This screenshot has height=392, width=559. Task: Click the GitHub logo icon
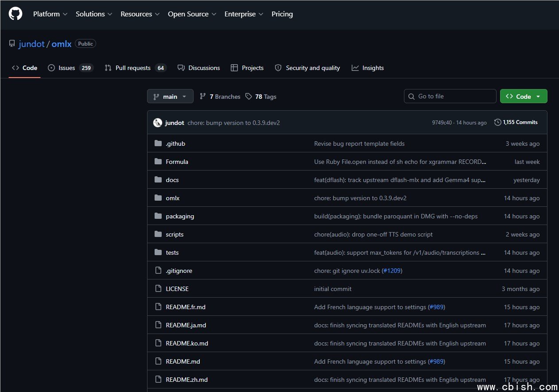[16, 14]
